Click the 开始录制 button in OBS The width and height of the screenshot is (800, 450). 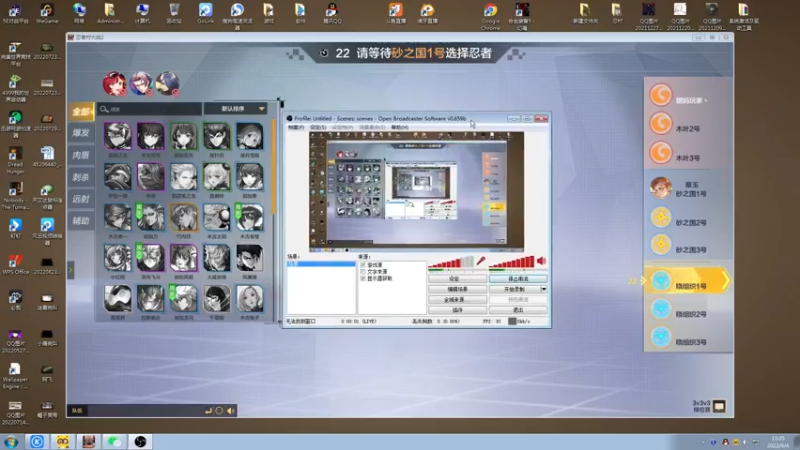514,289
